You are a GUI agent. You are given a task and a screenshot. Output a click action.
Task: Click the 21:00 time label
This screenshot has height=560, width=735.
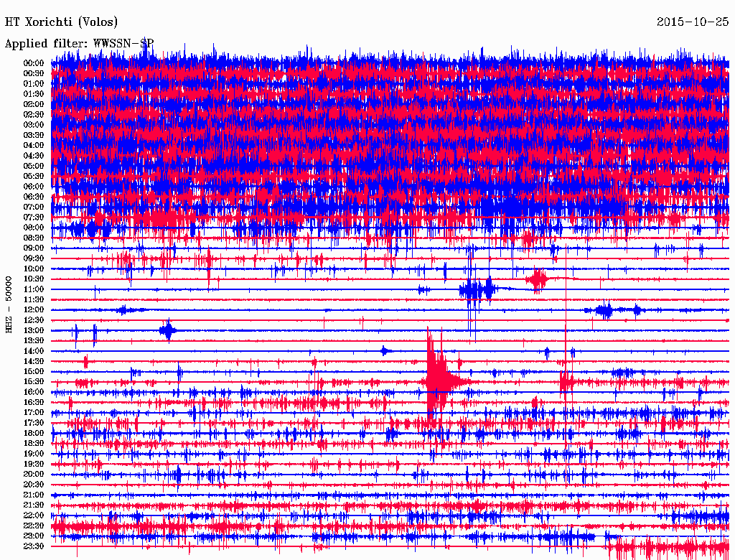[34, 495]
